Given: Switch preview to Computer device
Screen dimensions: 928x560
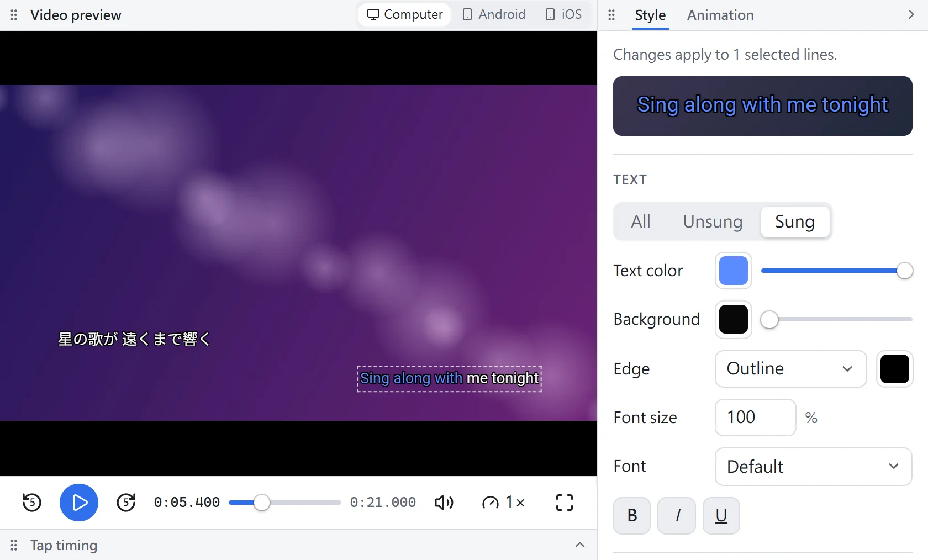Looking at the screenshot, I should click(x=405, y=14).
